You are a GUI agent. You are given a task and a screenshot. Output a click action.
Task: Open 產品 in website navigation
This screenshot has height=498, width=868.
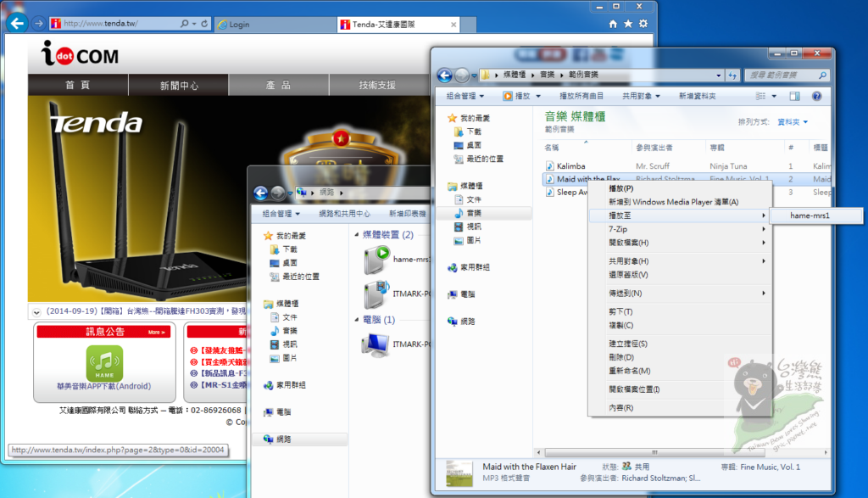[278, 85]
